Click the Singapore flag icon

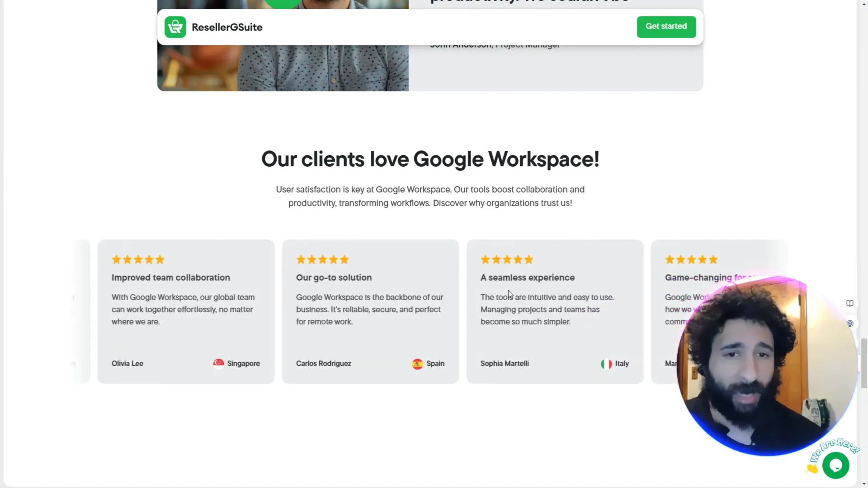[x=218, y=364]
